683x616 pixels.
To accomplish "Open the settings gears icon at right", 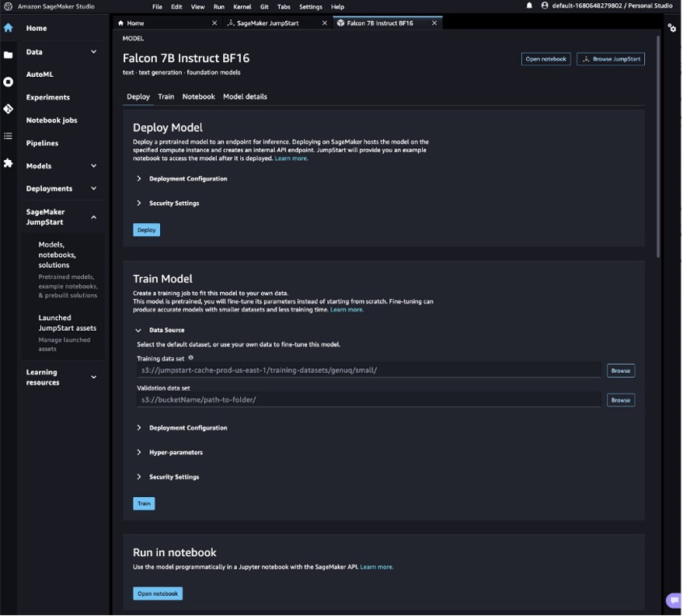I will point(672,28).
